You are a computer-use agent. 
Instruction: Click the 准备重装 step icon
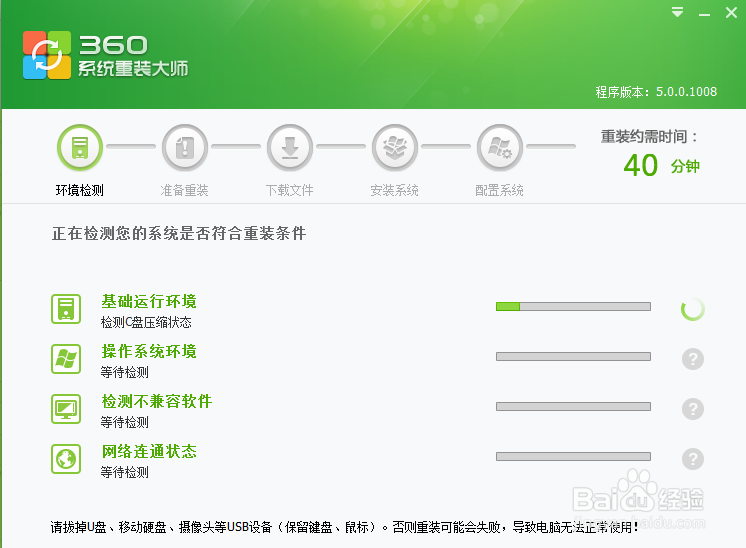(x=185, y=148)
